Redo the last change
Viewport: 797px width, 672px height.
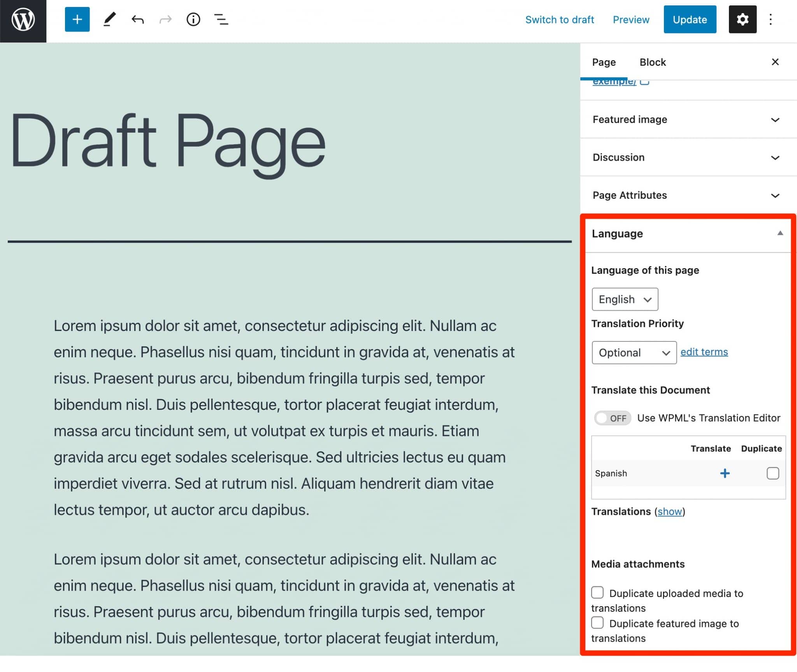[x=165, y=19]
